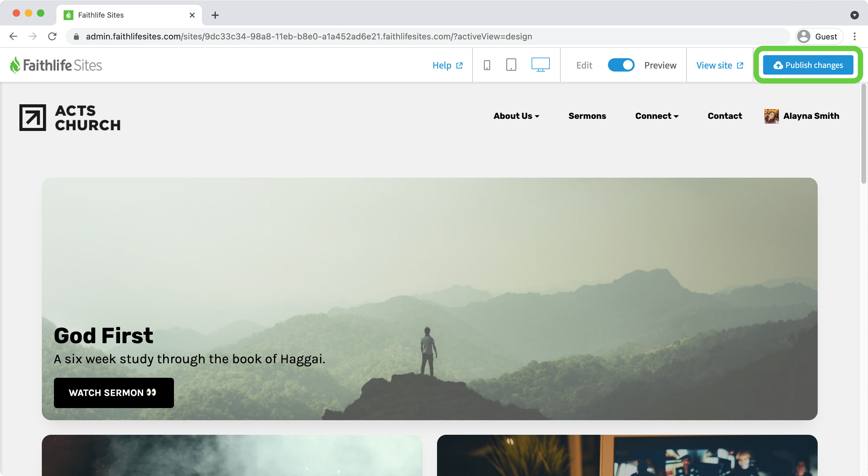Screen dimensions: 868x476
Task: Click the page vertical scrollbar
Action: [864, 134]
